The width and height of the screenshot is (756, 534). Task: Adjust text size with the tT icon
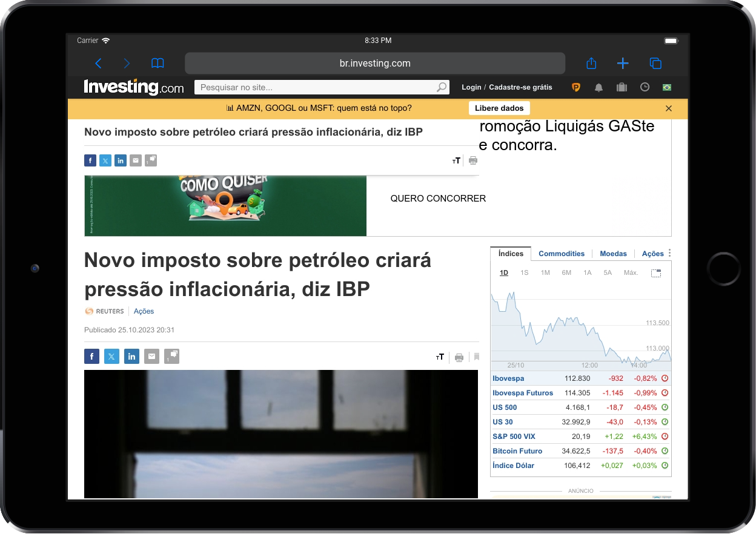click(440, 357)
